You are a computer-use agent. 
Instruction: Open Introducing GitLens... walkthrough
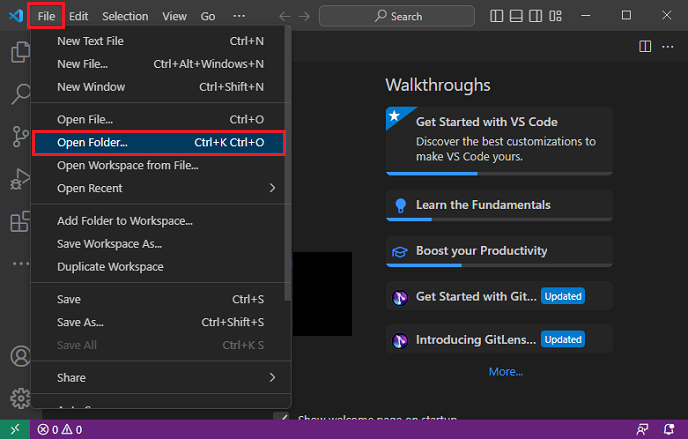coord(499,339)
